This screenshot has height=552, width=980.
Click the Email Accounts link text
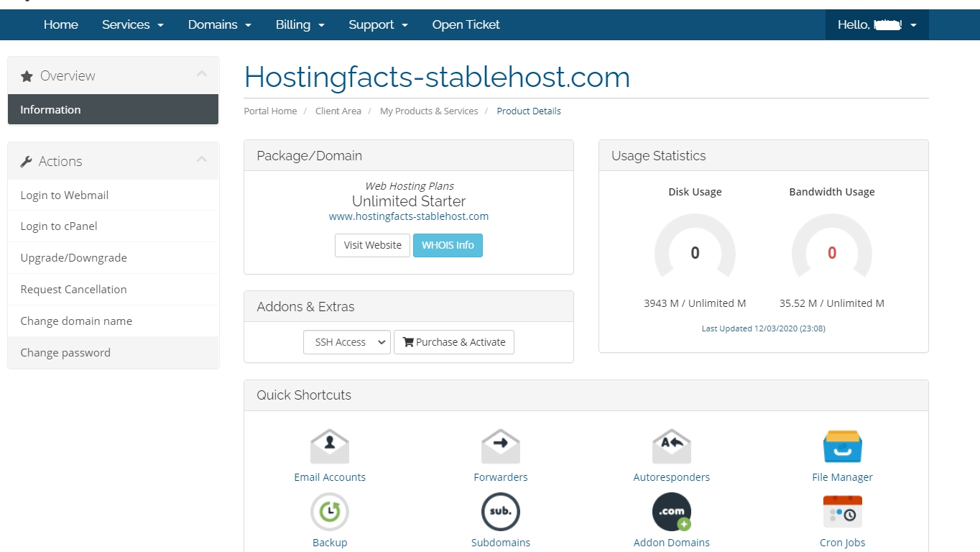[x=330, y=477]
